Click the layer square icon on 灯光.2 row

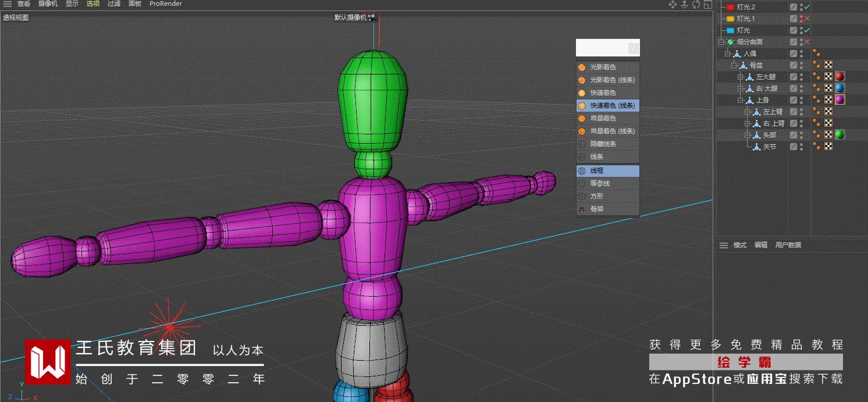[x=794, y=7]
